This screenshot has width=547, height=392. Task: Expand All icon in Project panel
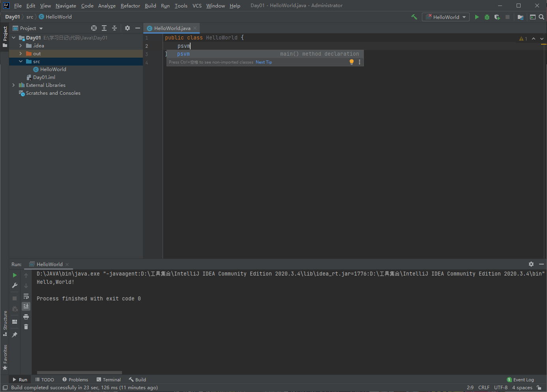tap(104, 28)
